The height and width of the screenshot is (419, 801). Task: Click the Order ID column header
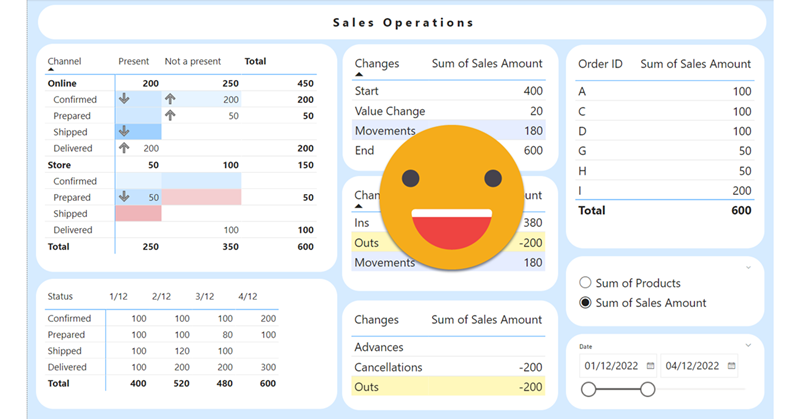[600, 64]
